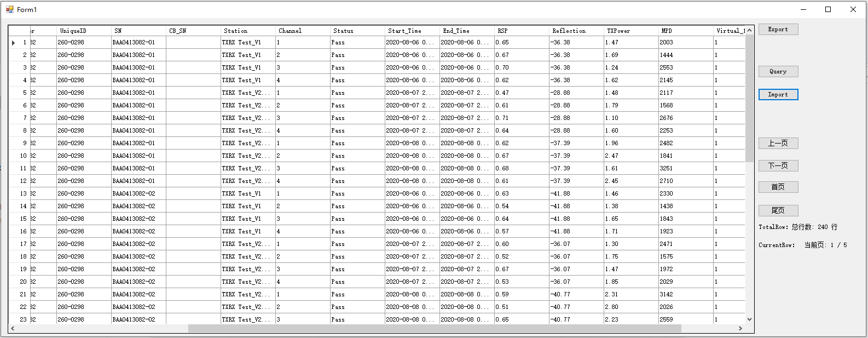
Task: Click the RSP column header
Action: 522,31
